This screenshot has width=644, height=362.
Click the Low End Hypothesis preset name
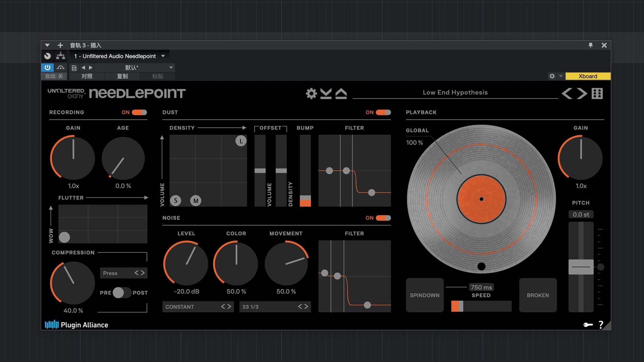tap(455, 93)
